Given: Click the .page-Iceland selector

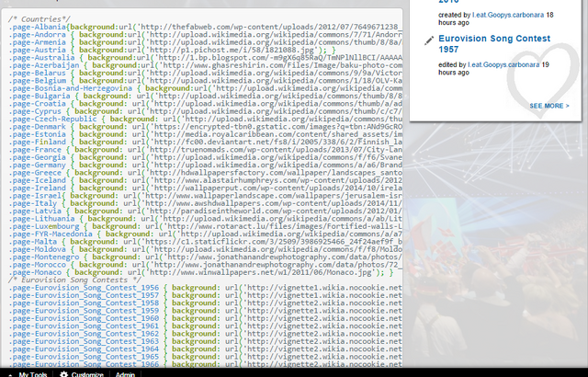Looking at the screenshot, I should [37, 180].
